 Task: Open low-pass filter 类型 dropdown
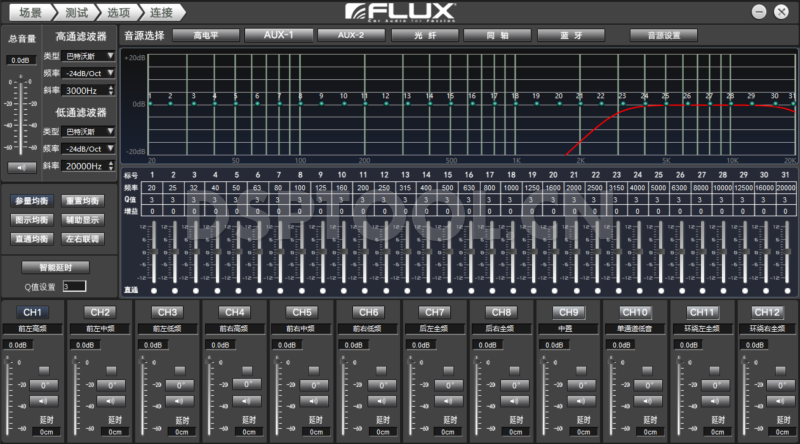[88, 131]
